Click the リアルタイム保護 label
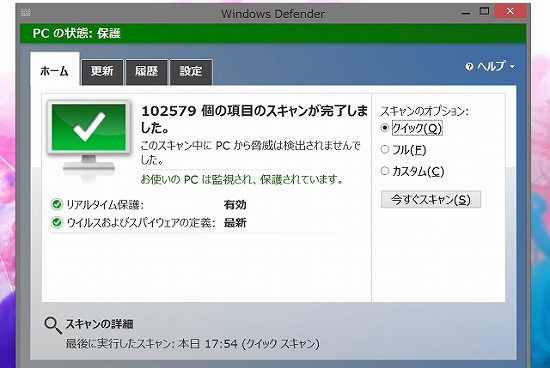This screenshot has height=368, width=550. [105, 205]
